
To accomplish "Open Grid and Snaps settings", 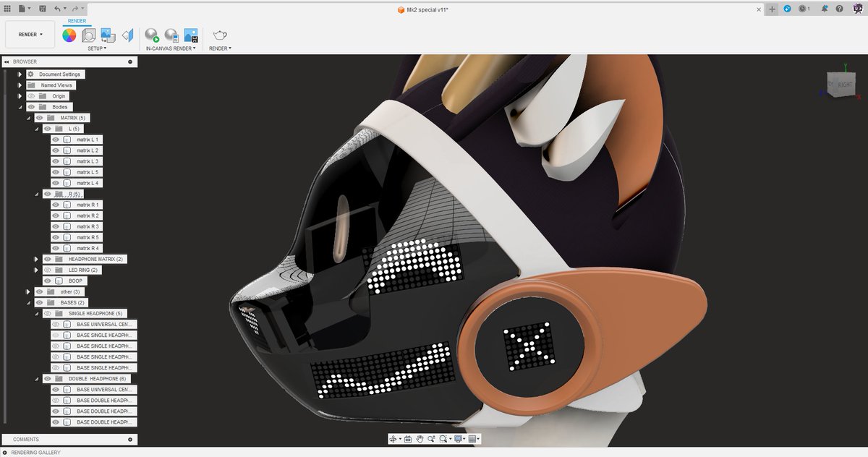I will tap(472, 439).
